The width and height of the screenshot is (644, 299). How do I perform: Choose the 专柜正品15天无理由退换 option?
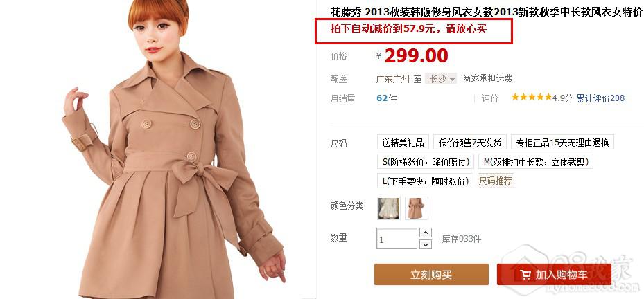pyautogui.click(x=562, y=143)
